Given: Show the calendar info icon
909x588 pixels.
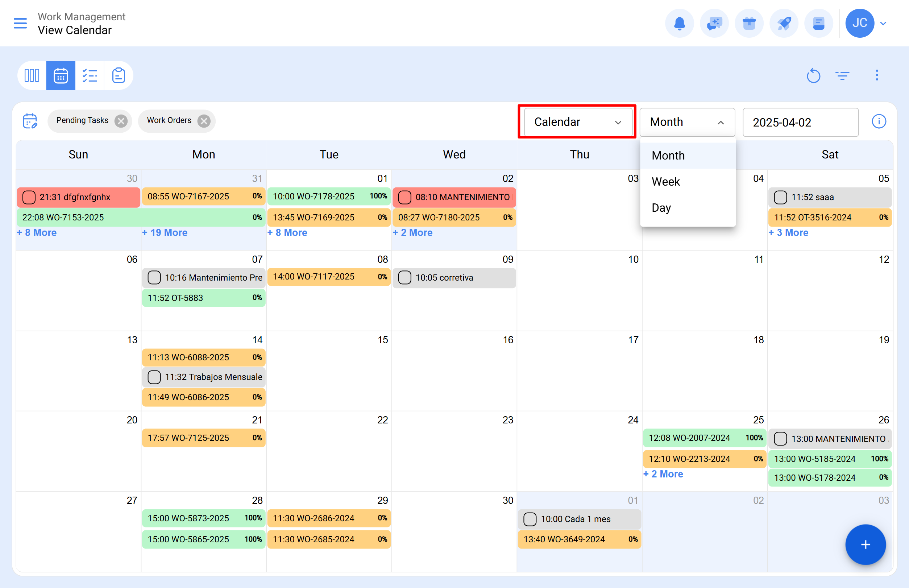Looking at the screenshot, I should [879, 121].
